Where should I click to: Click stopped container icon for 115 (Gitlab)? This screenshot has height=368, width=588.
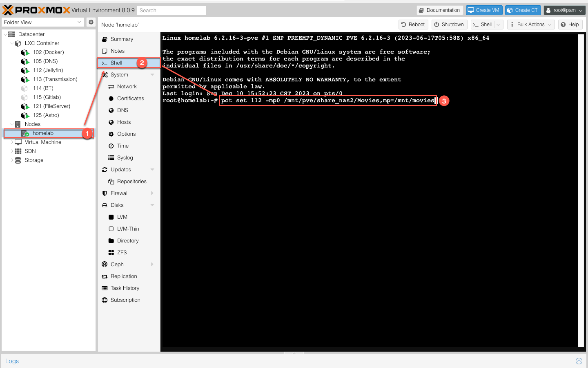[x=24, y=97]
